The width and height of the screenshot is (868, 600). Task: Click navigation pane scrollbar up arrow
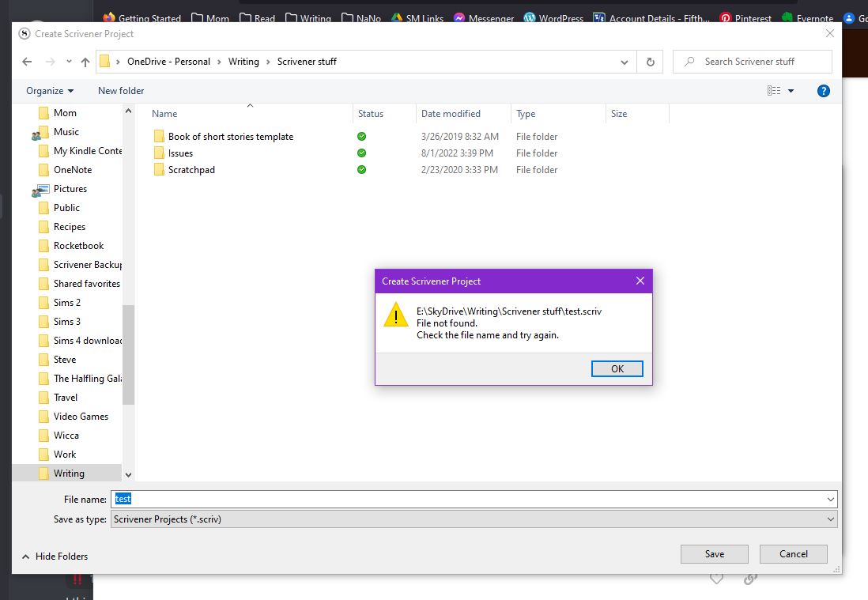tap(128, 111)
